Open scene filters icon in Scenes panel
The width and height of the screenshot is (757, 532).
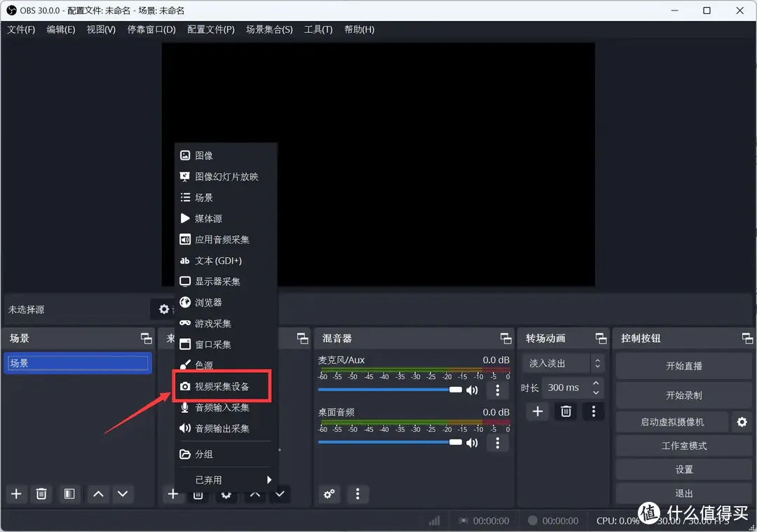point(69,494)
